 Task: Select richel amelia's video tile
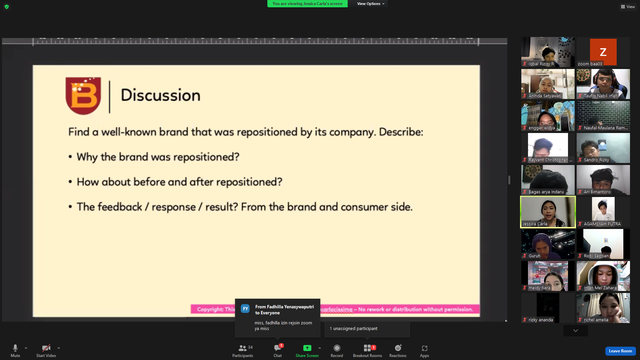(x=603, y=308)
